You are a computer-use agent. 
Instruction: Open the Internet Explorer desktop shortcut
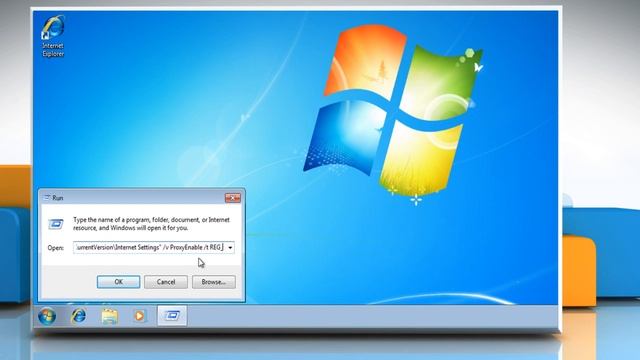coord(53,36)
